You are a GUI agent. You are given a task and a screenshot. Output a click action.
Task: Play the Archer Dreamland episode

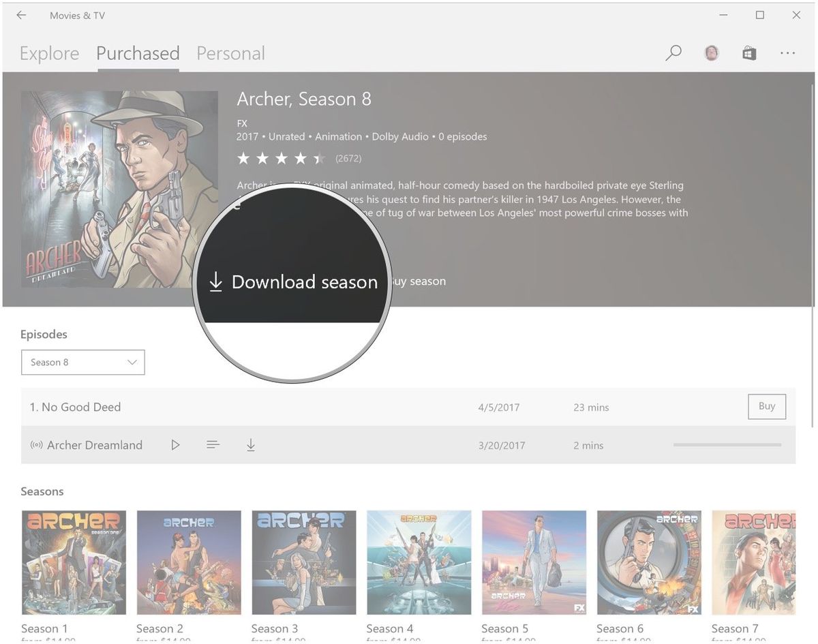(x=175, y=444)
